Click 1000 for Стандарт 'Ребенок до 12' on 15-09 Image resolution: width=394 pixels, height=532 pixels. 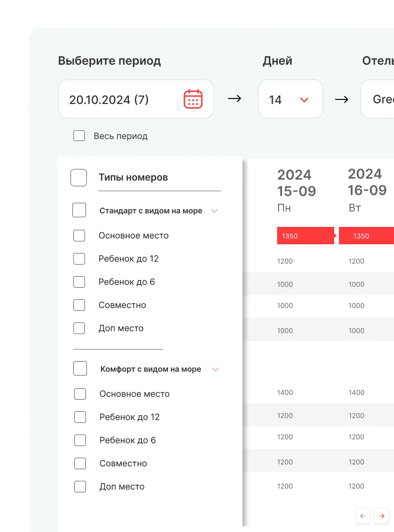[x=285, y=284]
